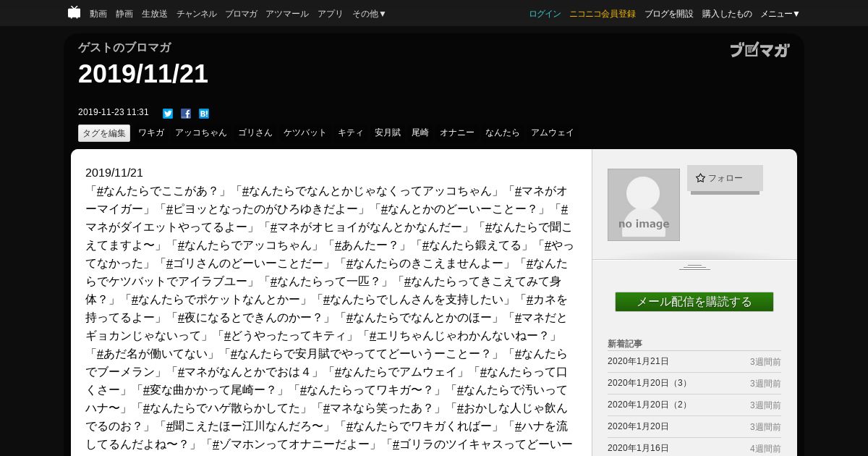
Task: Open recent article 2020年1月20日（3）
Action: point(650,384)
